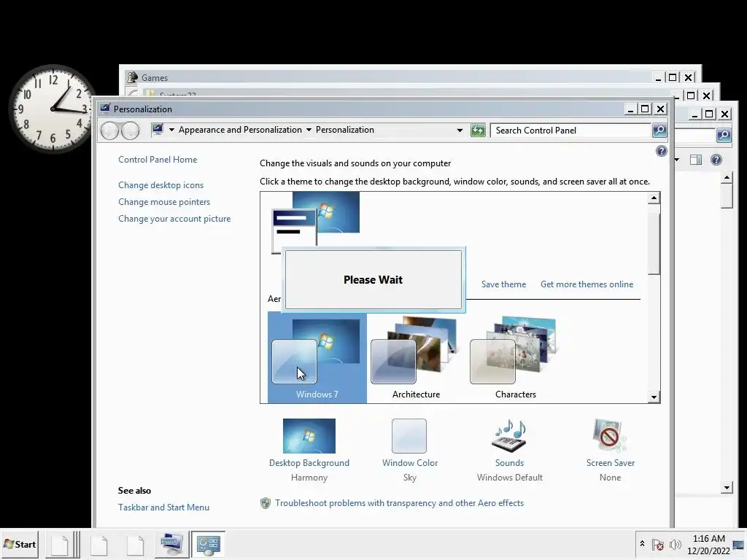This screenshot has height=560, width=747.
Task: Open Change your account picture link
Action: coord(174,219)
